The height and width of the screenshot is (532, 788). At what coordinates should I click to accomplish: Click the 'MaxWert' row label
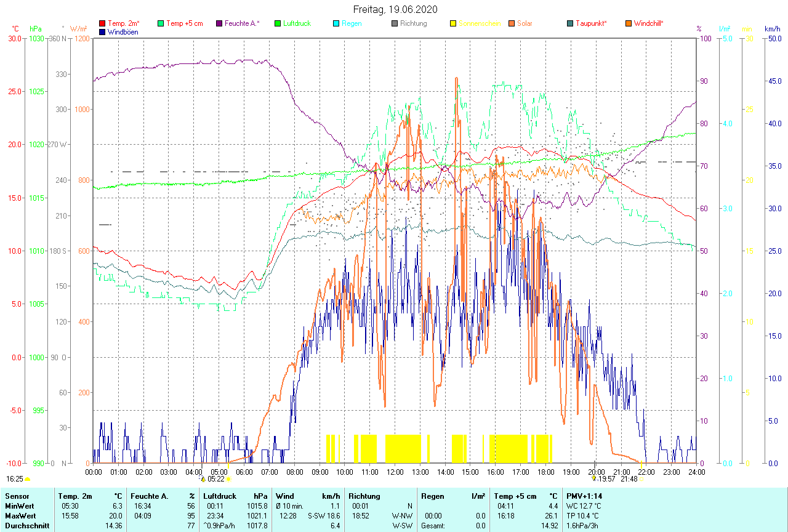click(x=20, y=515)
